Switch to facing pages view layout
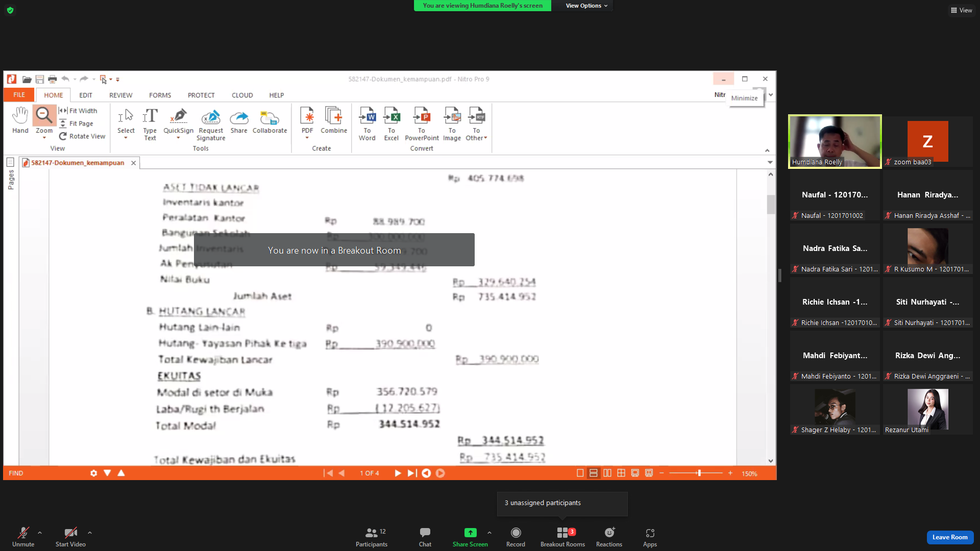 tap(607, 473)
